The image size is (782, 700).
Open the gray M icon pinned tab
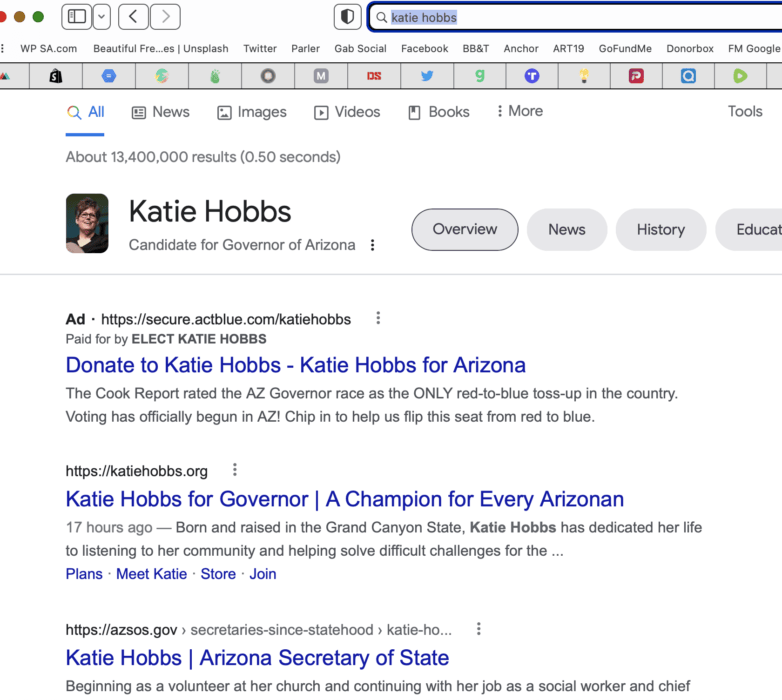point(321,76)
